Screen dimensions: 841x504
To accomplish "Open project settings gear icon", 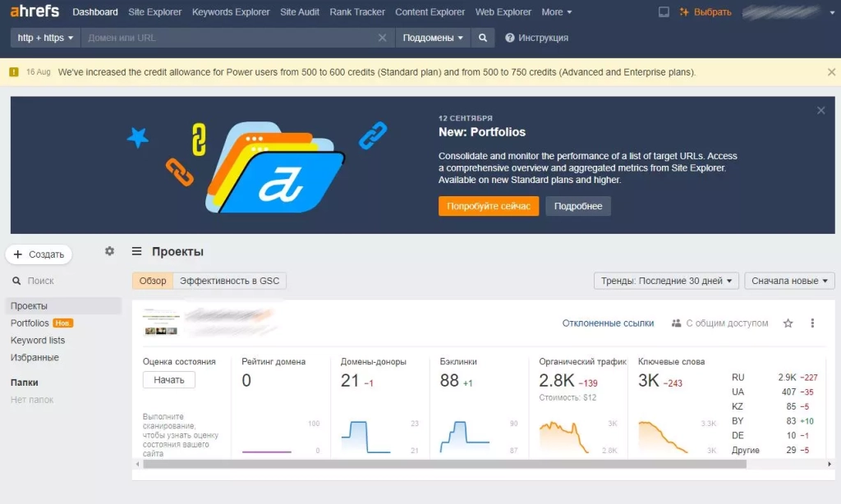I will pyautogui.click(x=109, y=251).
